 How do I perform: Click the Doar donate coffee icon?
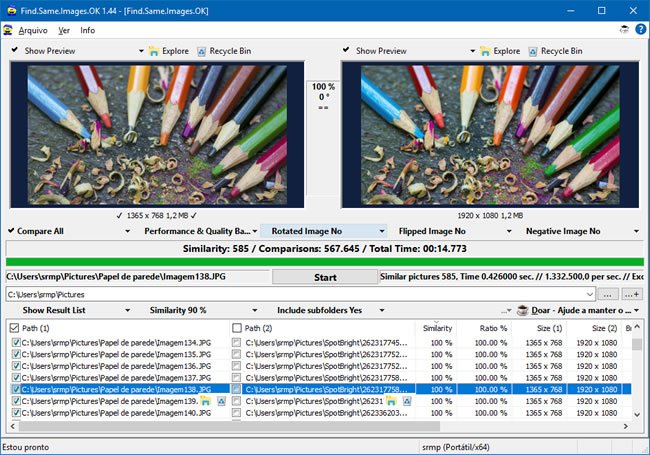point(522,311)
